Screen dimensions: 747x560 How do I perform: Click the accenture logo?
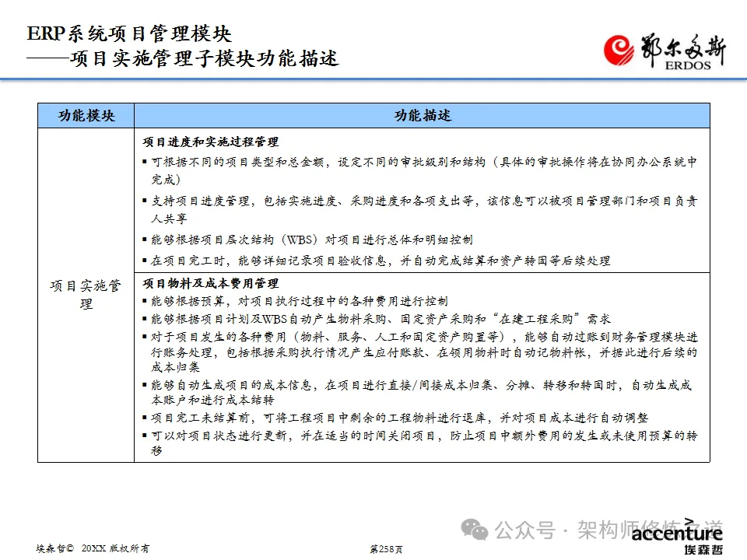coord(677,531)
